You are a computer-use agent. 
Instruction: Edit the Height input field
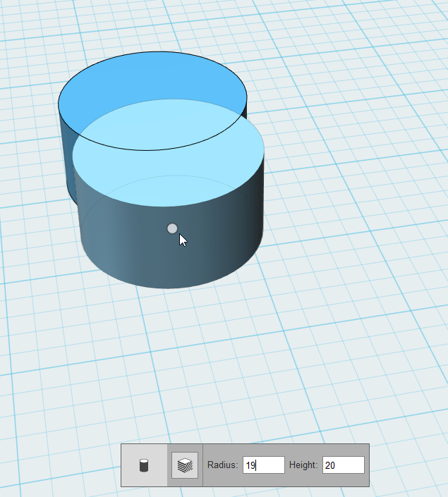344,465
